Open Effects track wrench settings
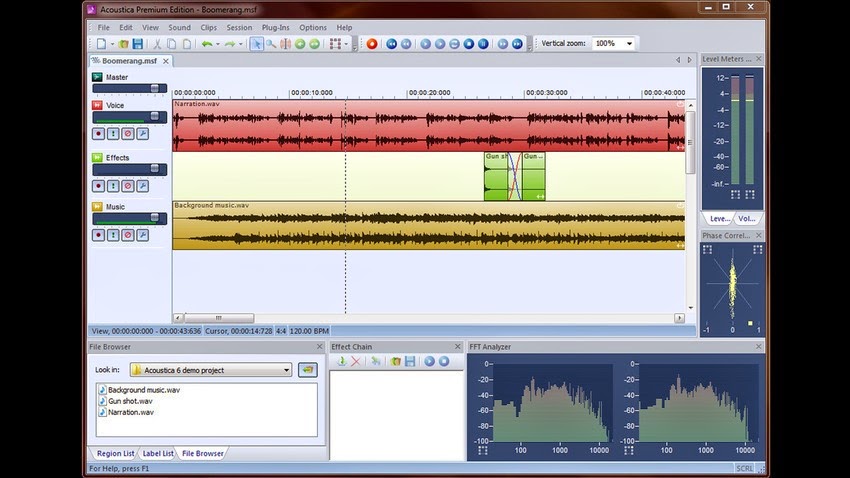The height and width of the screenshot is (478, 850). [x=143, y=186]
